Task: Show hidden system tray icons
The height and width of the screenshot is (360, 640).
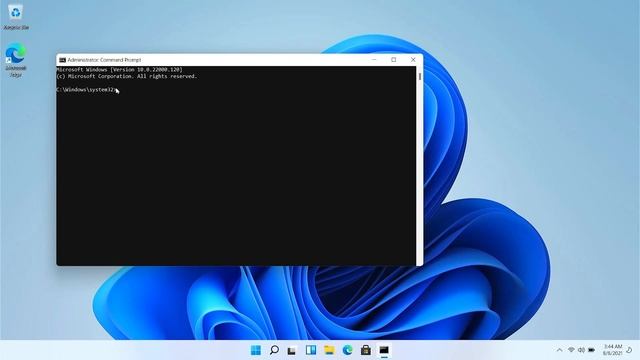Action: tap(560, 350)
